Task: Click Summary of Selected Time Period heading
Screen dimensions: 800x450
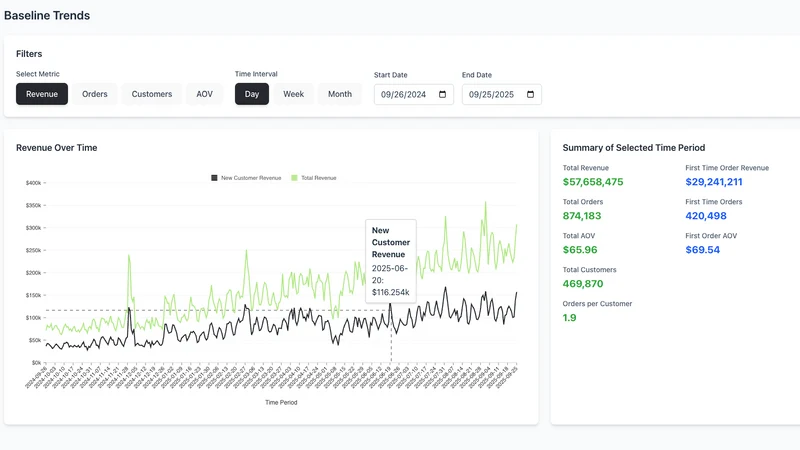Action: (634, 147)
